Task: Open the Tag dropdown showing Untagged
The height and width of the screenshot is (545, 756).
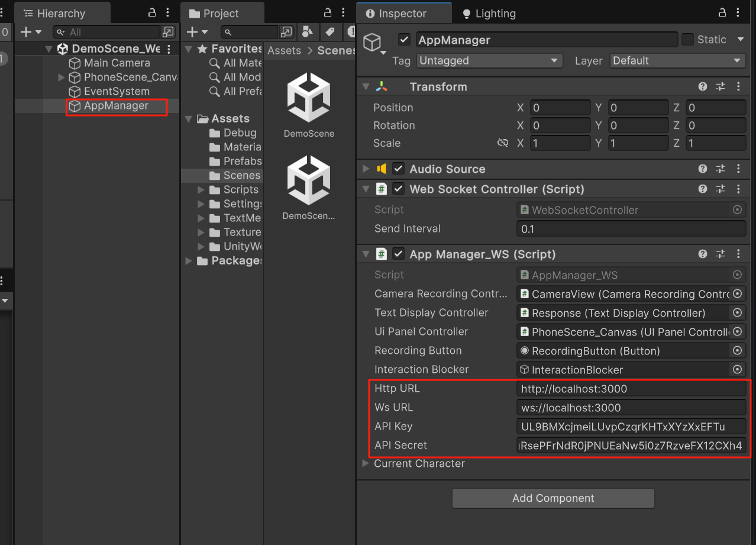Action: coord(489,60)
